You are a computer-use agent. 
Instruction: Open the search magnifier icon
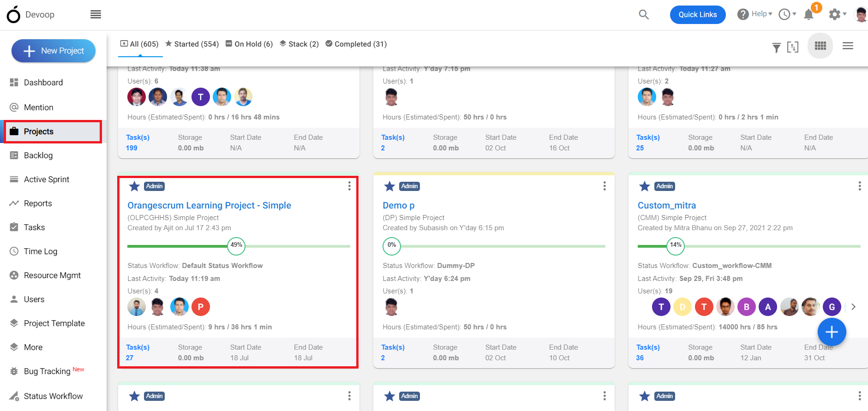pos(644,15)
